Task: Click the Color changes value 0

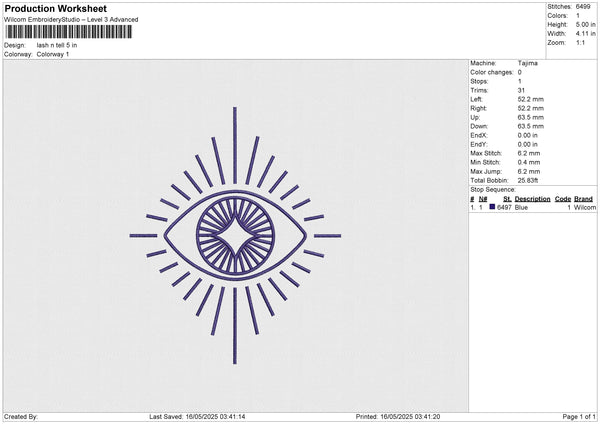Action: [x=520, y=72]
